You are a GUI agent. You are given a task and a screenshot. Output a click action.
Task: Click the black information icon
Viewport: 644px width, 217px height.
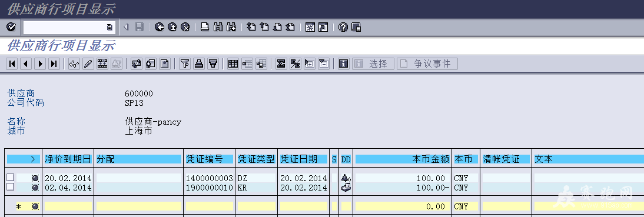[x=343, y=64]
